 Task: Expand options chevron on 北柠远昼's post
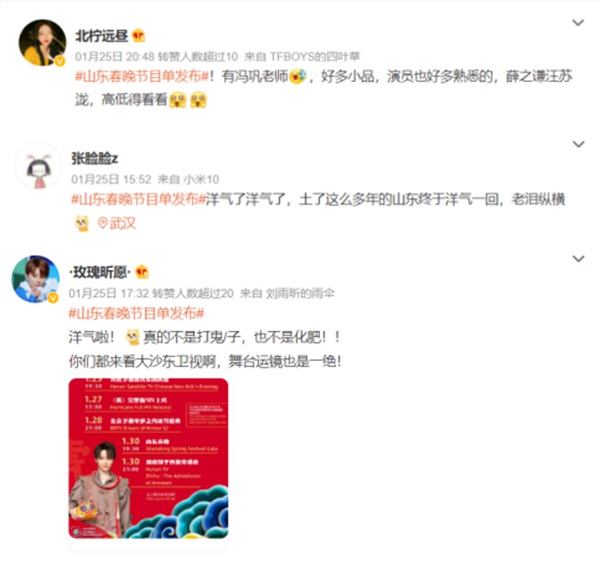tap(578, 23)
